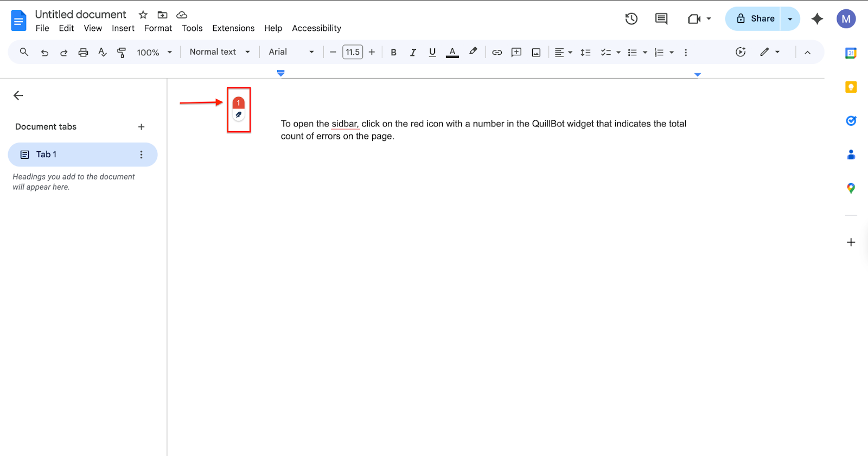The image size is (868, 456).
Task: Click the red QuillBot error count icon
Action: (x=238, y=102)
